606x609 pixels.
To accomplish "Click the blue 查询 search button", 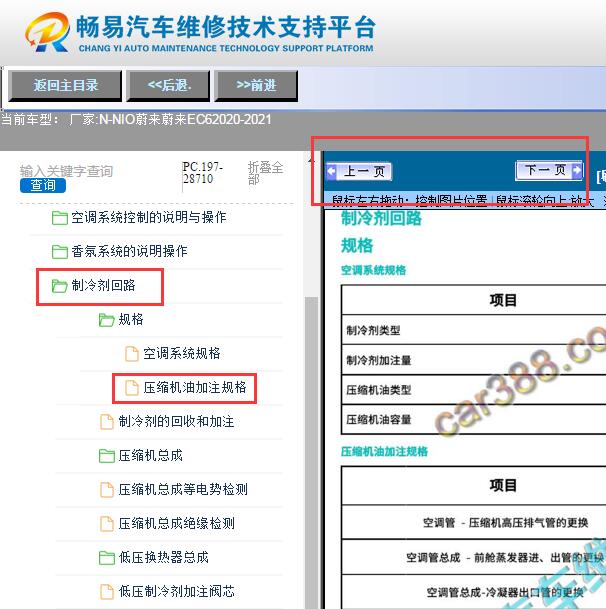I will point(43,185).
